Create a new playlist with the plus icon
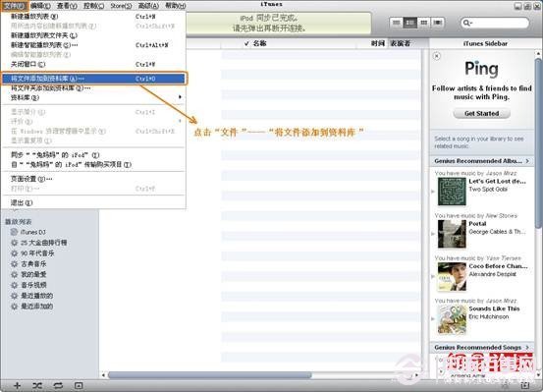This screenshot has height=392, width=543. click(17, 385)
